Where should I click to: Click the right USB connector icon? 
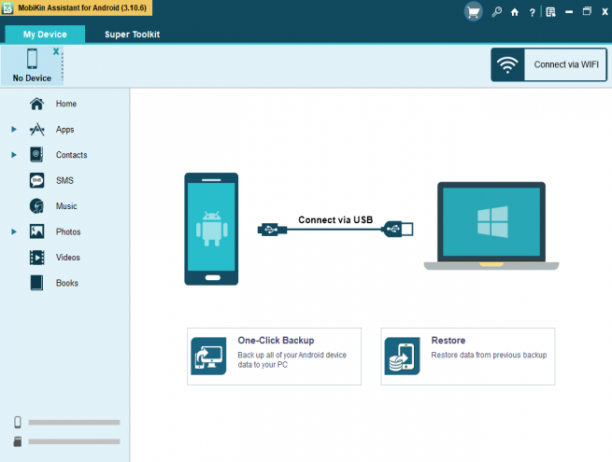pyautogui.click(x=398, y=229)
